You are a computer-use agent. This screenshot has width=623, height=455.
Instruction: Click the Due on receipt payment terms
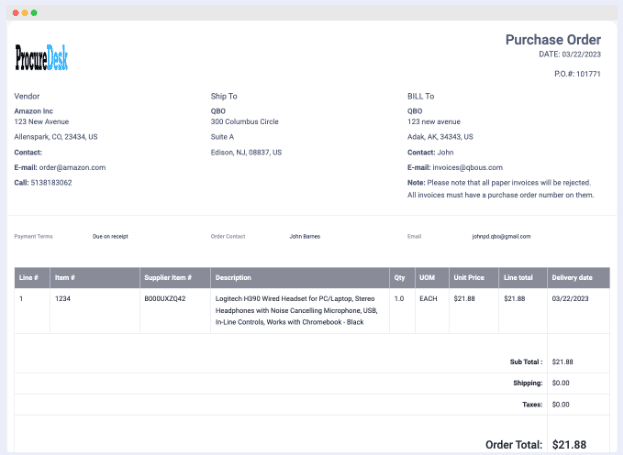[x=110, y=237]
